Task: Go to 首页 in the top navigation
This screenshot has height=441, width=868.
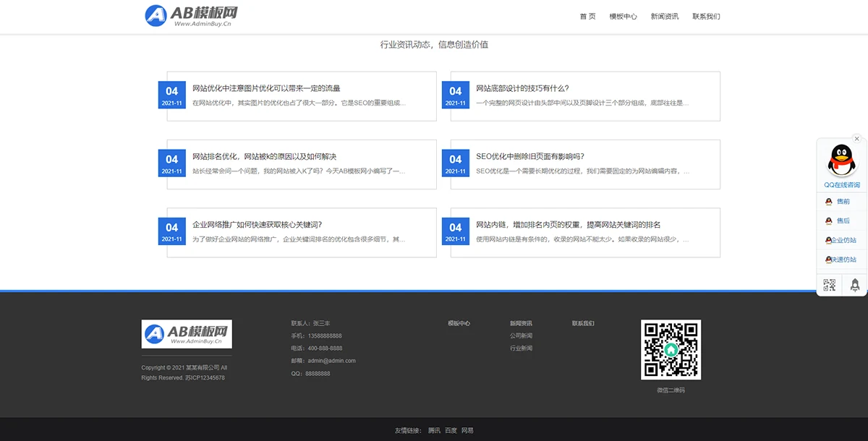Action: click(x=587, y=17)
